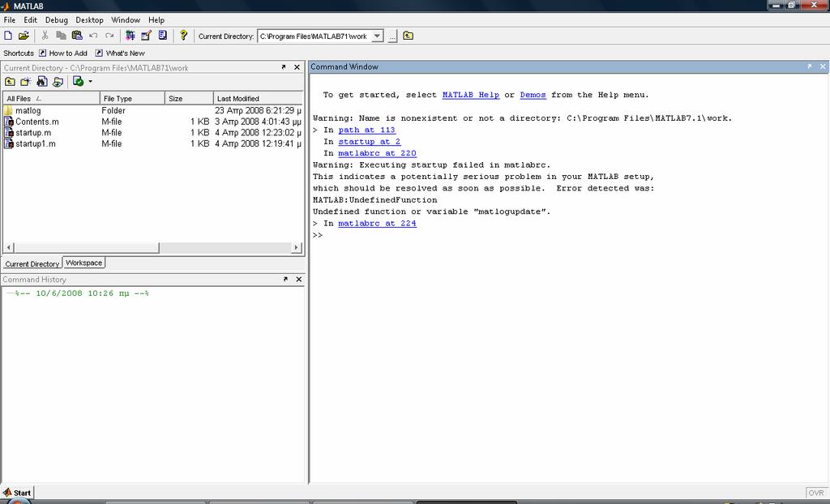Open the What's New shortcut
830x504 pixels.
(120, 53)
